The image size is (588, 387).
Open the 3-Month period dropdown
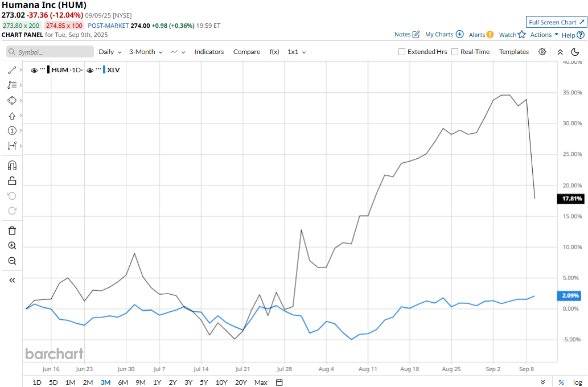click(x=146, y=52)
